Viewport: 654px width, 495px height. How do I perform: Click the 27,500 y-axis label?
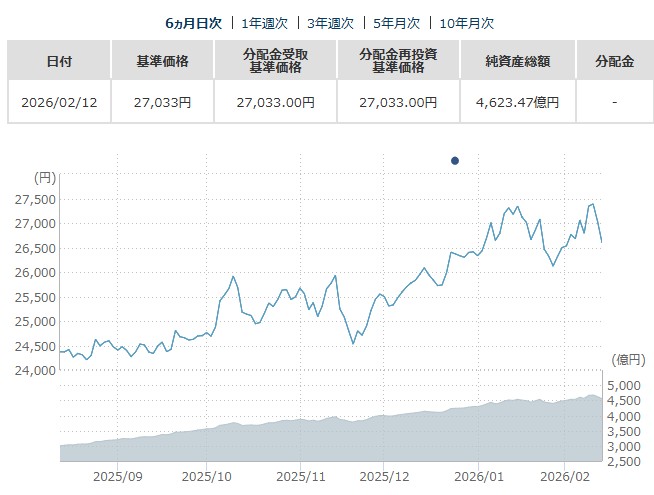tap(36, 199)
